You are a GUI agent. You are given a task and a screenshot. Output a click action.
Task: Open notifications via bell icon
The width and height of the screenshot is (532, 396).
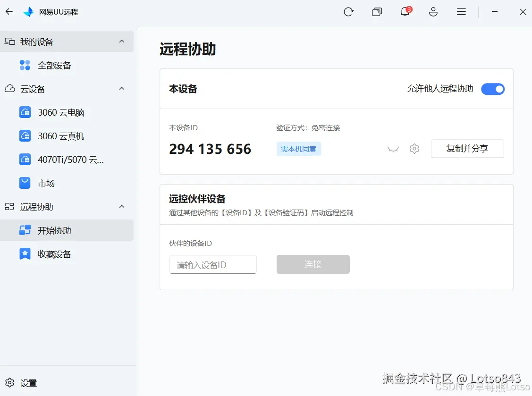click(405, 12)
